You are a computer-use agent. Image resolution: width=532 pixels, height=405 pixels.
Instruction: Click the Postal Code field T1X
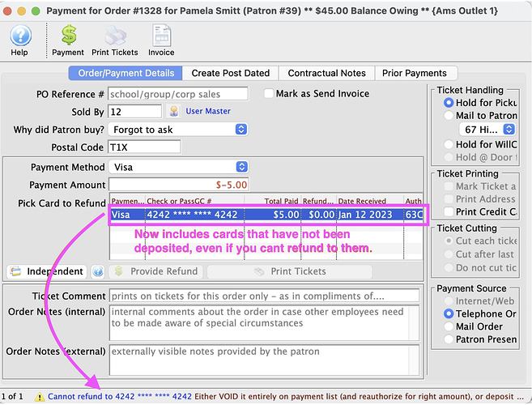pyautogui.click(x=144, y=147)
